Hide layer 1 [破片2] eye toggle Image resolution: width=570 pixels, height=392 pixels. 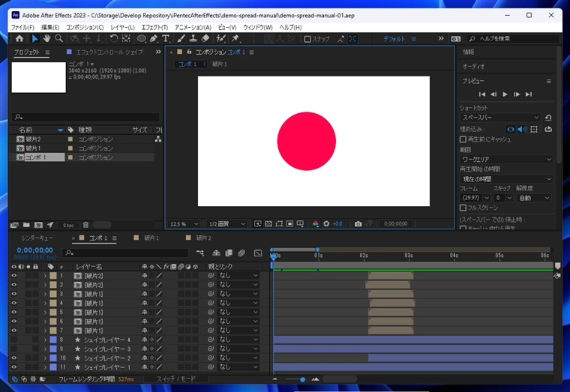pos(13,275)
